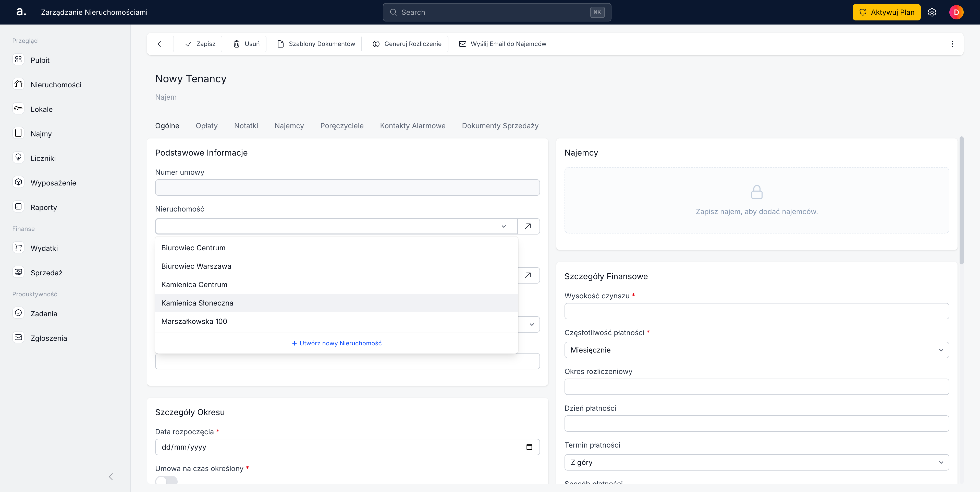Click Zapisz to save the tenancy

point(200,44)
